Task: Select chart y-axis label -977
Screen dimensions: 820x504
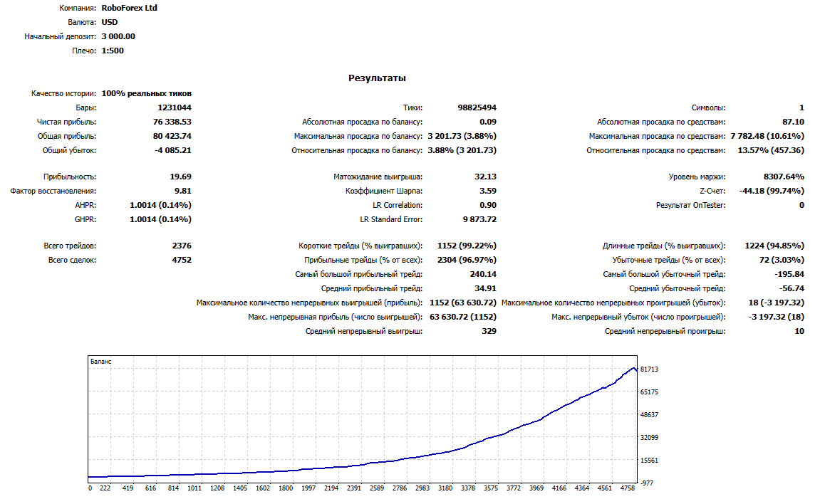Action: (x=648, y=483)
